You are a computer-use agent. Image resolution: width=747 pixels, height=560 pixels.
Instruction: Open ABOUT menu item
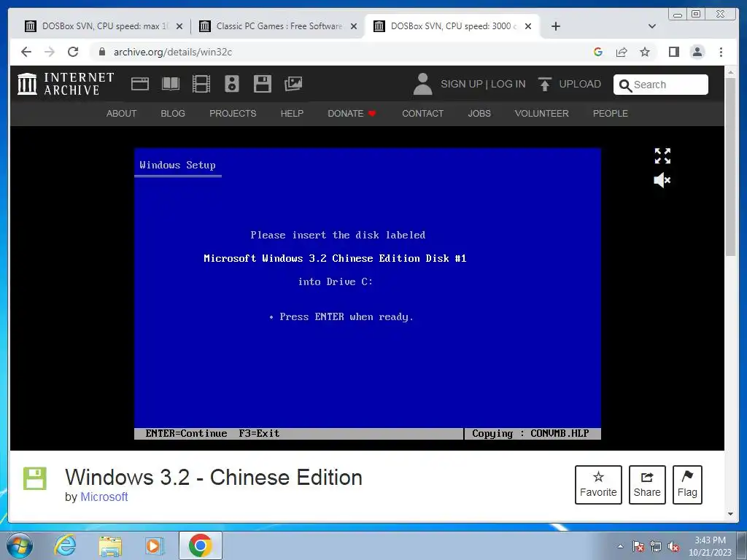point(122,114)
